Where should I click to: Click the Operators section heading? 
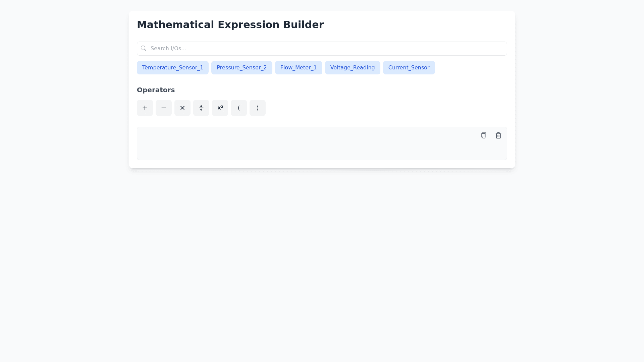156,90
